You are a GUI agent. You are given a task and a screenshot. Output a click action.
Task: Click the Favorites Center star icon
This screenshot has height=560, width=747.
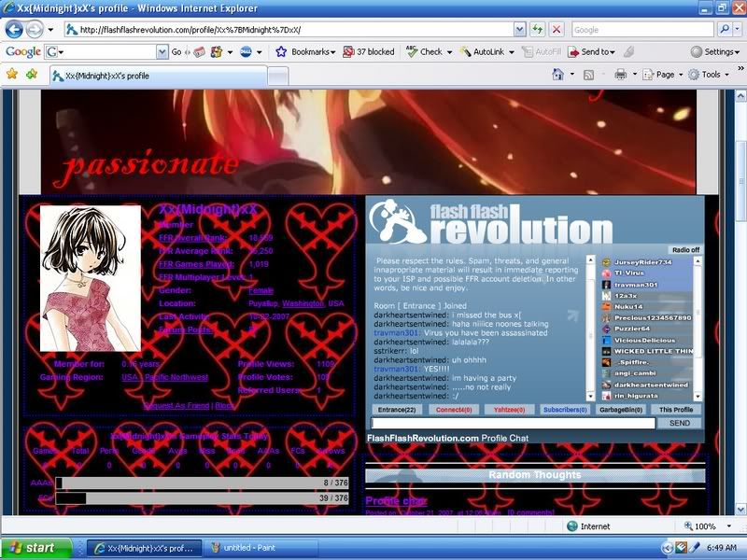(x=12, y=74)
